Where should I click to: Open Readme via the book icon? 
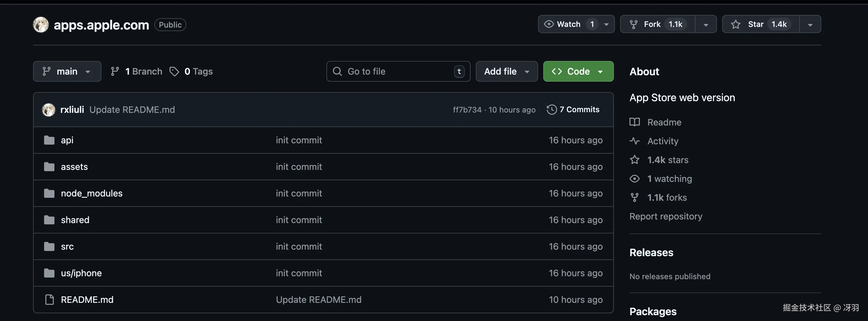[635, 122]
